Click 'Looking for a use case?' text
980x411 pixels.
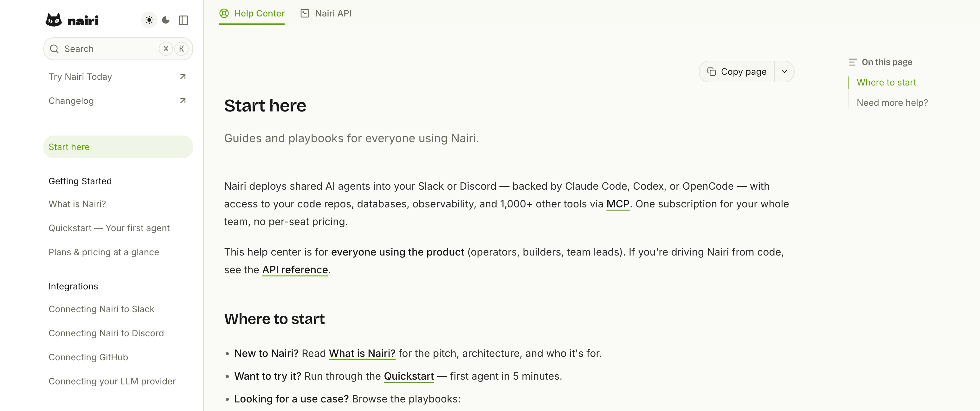pos(291,399)
